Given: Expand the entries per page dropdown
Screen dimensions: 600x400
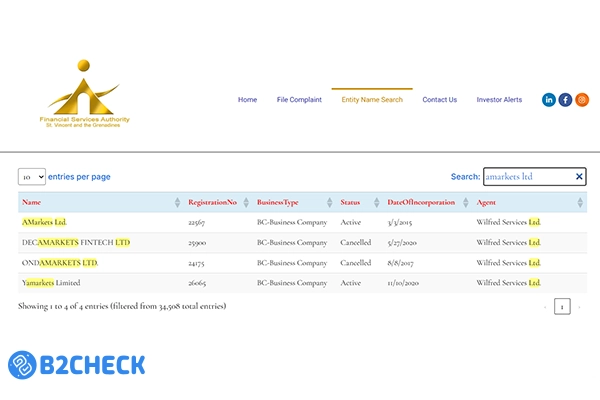Looking at the screenshot, I should (32, 177).
